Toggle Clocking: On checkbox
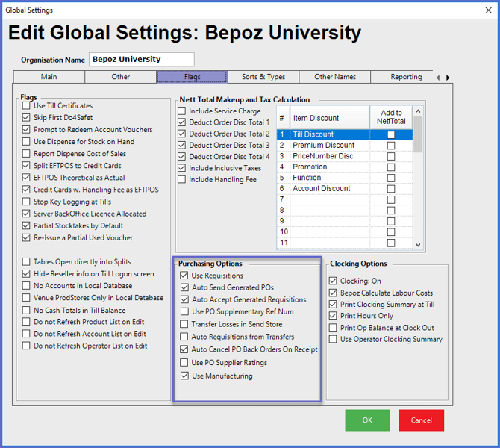 click(334, 281)
